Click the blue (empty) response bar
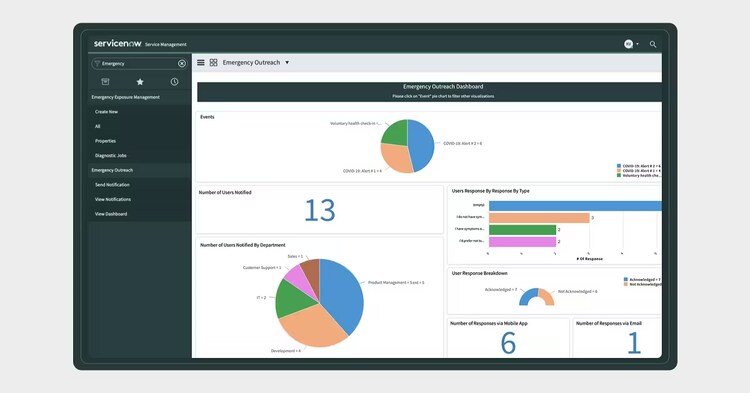Image resolution: width=750 pixels, height=393 pixels. 575,206
